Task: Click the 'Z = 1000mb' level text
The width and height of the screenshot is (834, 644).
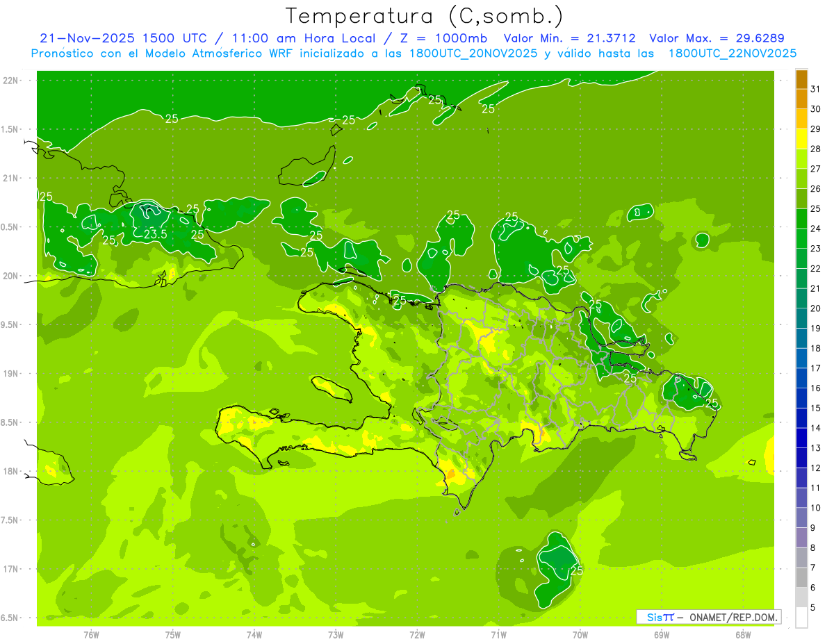Action: [443, 38]
